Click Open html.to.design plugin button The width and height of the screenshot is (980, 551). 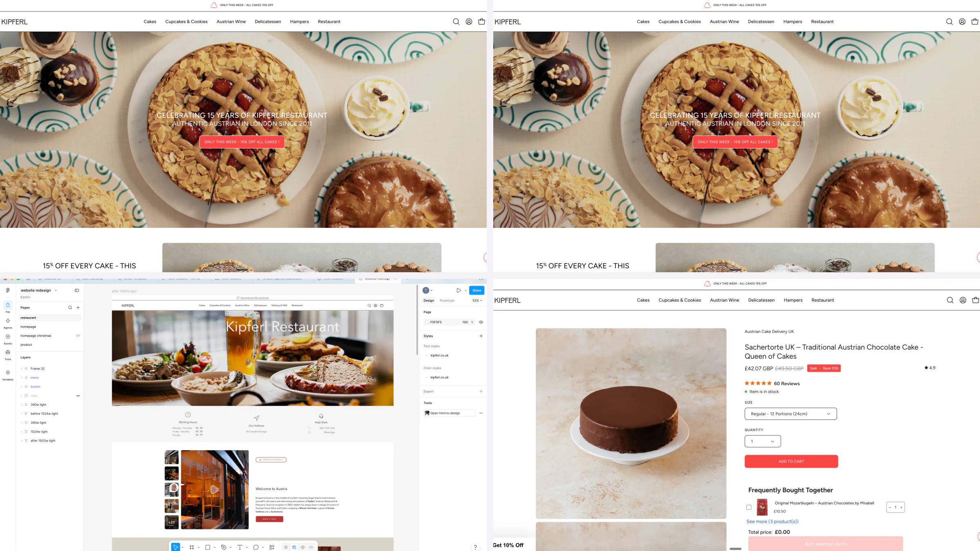(450, 413)
